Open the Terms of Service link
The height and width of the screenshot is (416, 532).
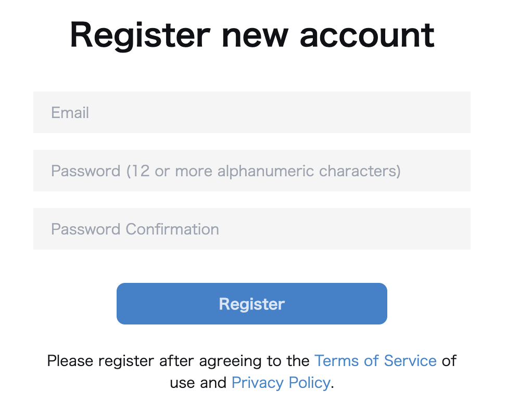click(375, 361)
